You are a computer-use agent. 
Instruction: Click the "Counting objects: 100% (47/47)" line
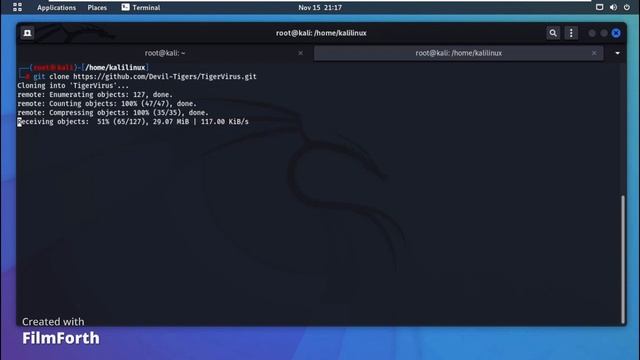pyautogui.click(x=107, y=103)
